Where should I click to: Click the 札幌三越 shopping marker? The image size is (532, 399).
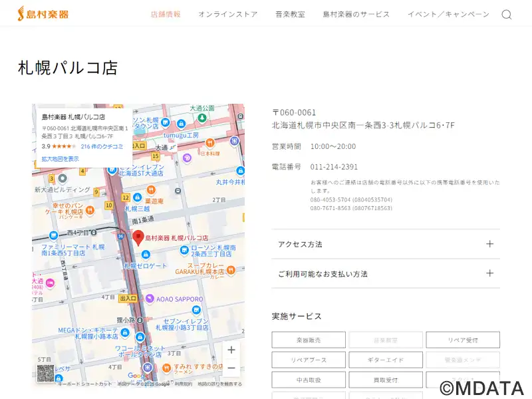coord(137,198)
